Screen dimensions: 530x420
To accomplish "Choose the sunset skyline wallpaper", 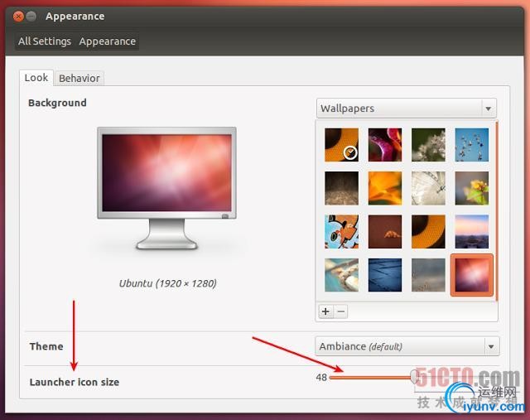I will [x=471, y=232].
